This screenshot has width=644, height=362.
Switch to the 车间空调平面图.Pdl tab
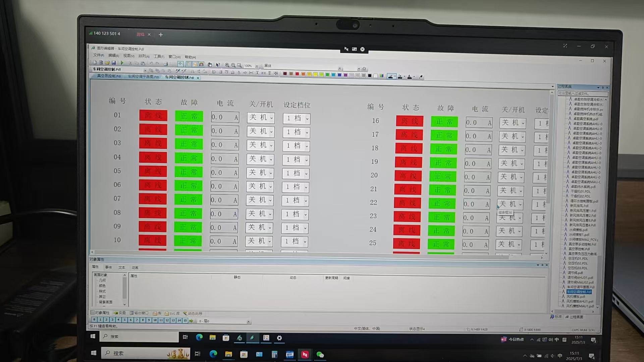[x=143, y=77]
